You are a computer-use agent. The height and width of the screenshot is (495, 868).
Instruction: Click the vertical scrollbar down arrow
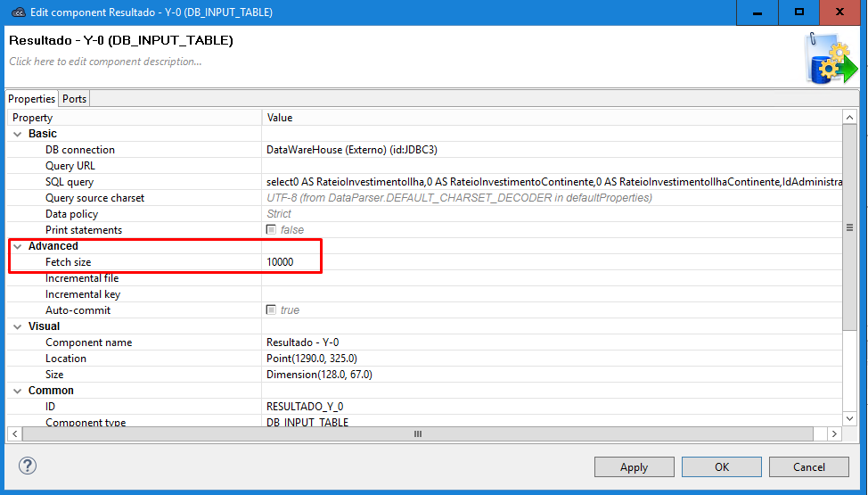(x=849, y=417)
